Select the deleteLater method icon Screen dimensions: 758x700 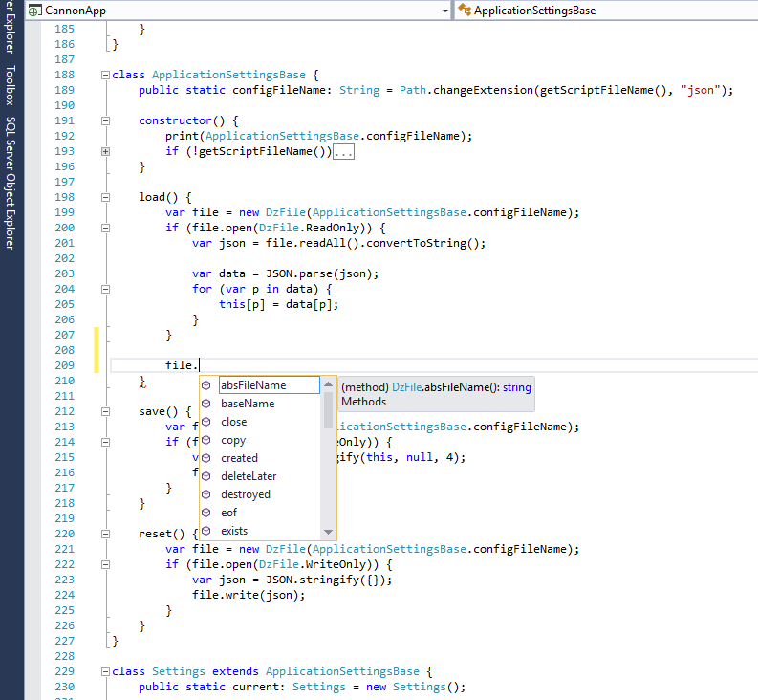point(206,476)
